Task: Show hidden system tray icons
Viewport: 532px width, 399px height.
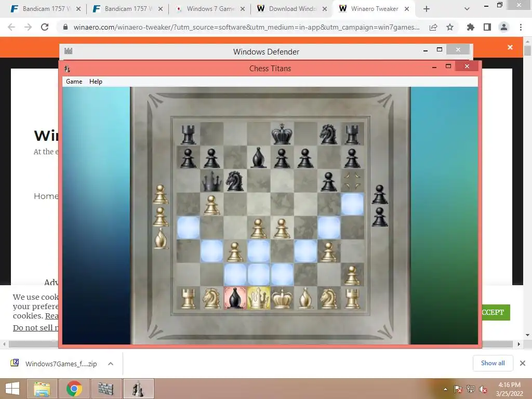Action: point(445,389)
